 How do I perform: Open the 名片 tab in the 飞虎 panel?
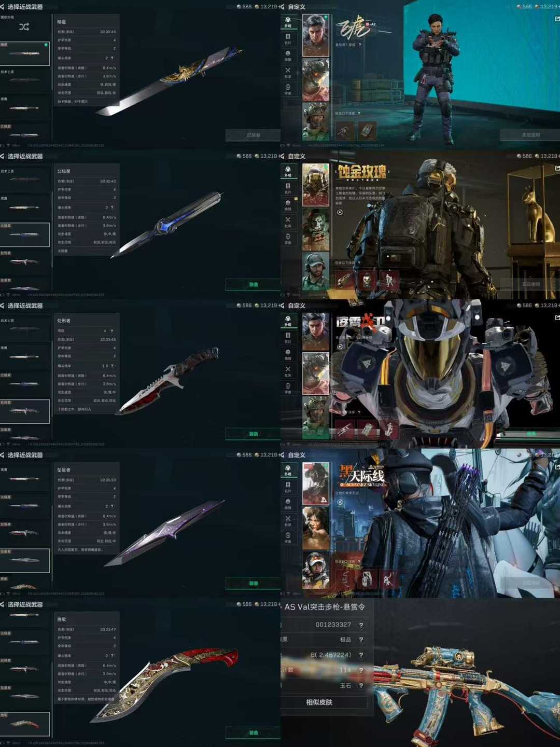click(288, 38)
